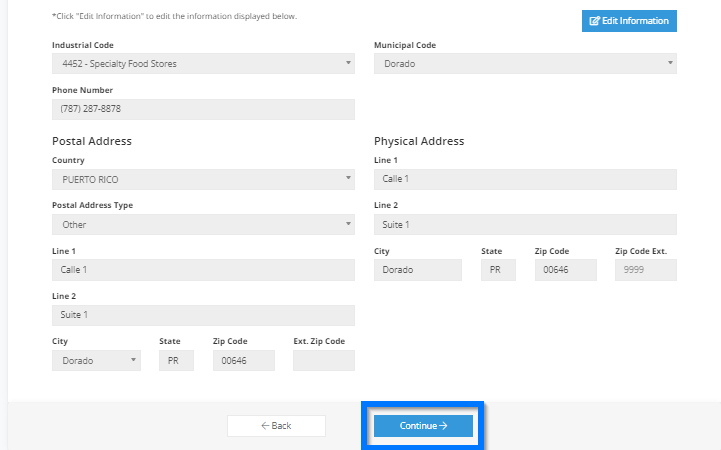The image size is (721, 450).
Task: Click the Physical Address State field
Action: click(498, 270)
